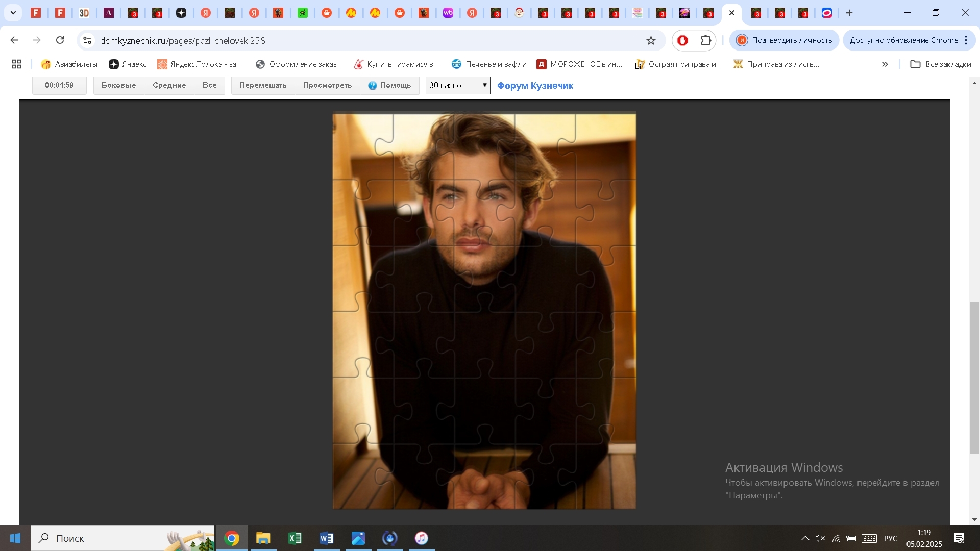Image resolution: width=980 pixels, height=551 pixels.
Task: View site information icon in address bar
Action: pos(87,40)
